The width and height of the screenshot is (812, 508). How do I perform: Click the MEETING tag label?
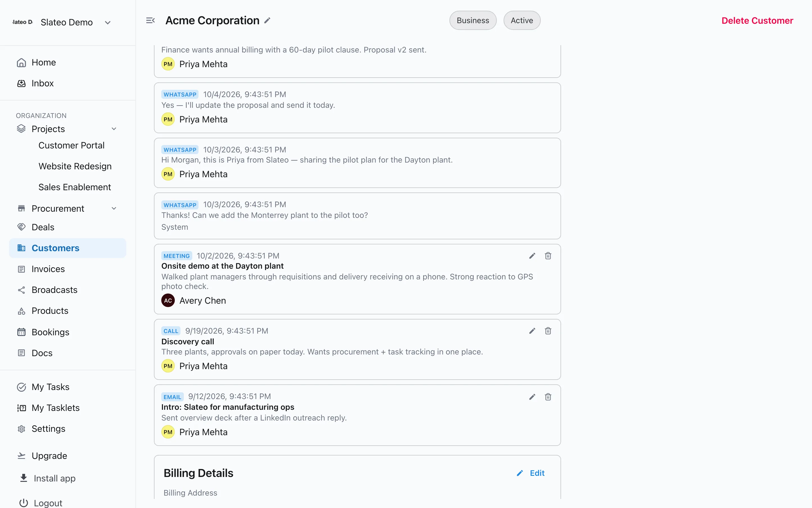click(176, 256)
